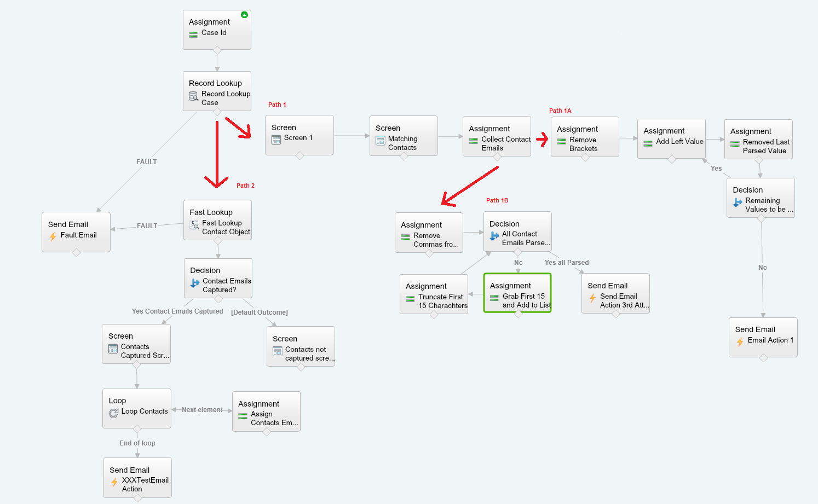
Task: Click the Yes all Parsed connector label
Action: coord(567,263)
